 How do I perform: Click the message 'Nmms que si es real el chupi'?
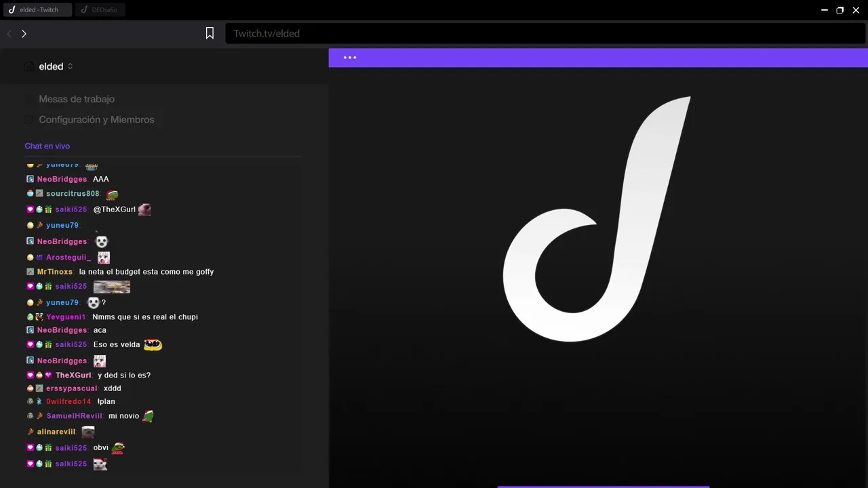pos(145,317)
